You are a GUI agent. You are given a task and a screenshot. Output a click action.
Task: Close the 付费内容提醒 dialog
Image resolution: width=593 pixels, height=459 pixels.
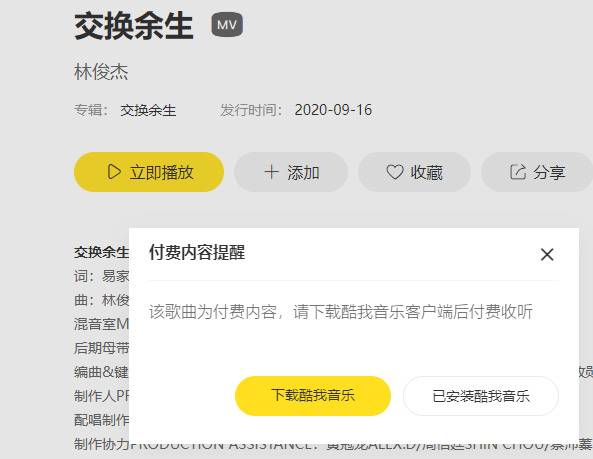click(547, 254)
